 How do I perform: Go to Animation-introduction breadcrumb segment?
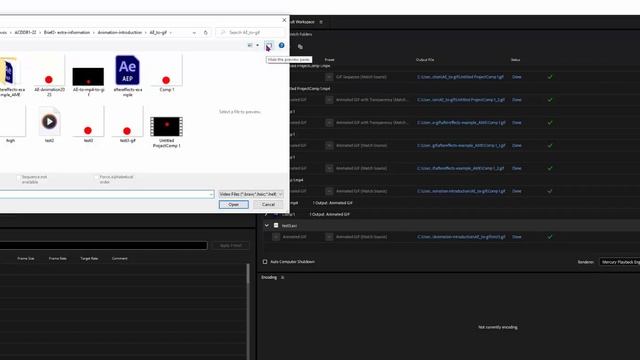(x=120, y=32)
